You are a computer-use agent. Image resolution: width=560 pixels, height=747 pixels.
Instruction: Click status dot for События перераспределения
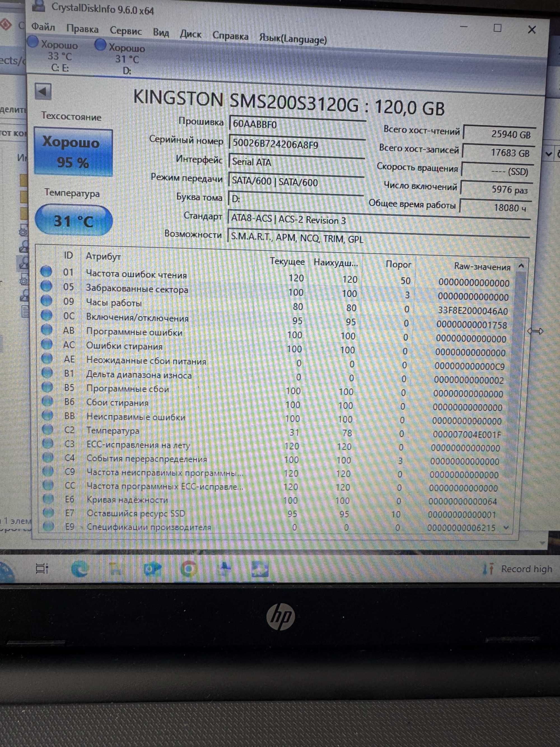[48, 457]
